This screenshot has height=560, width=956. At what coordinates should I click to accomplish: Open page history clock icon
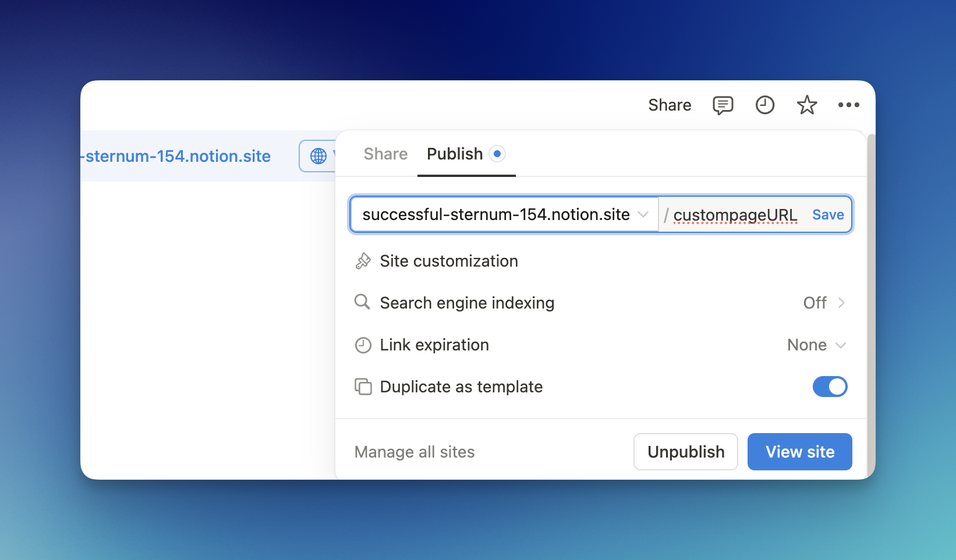click(x=764, y=105)
